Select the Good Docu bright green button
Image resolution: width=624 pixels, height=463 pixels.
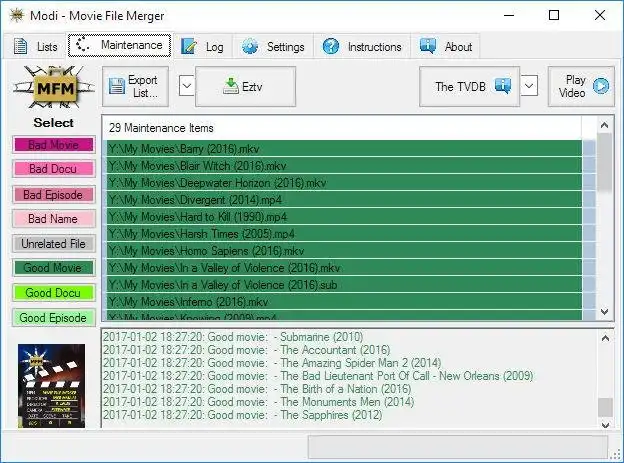[x=53, y=293]
